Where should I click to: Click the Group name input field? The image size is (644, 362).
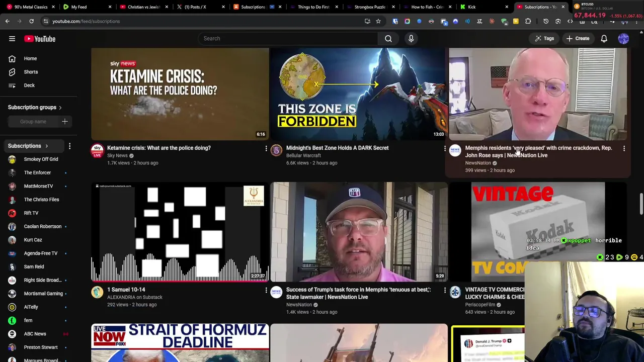pyautogui.click(x=33, y=122)
